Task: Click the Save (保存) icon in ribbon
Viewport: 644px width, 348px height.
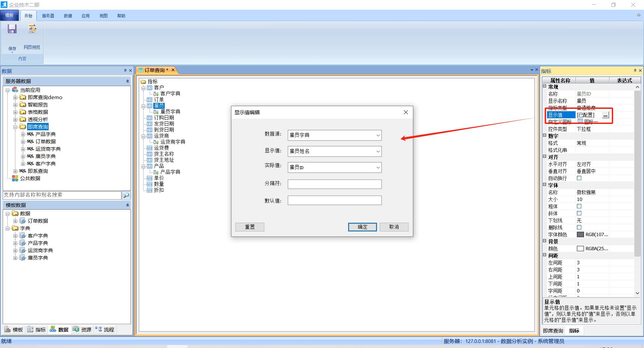Action: (x=12, y=29)
